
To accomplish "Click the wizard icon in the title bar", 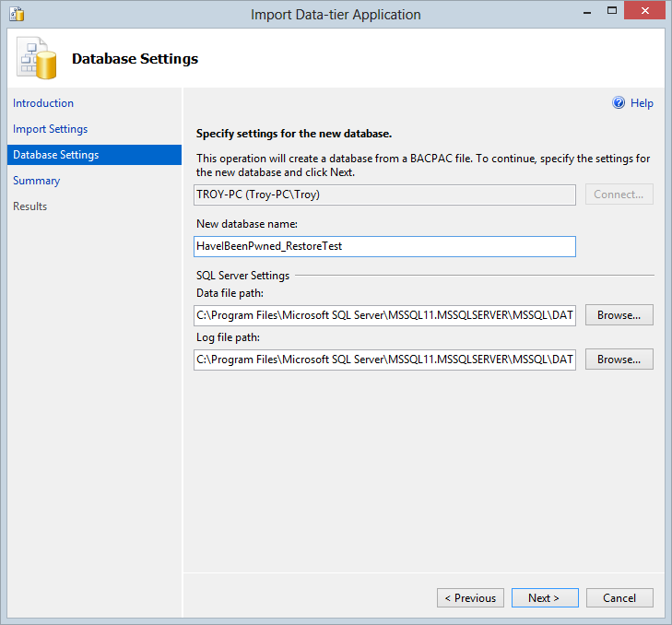I will point(16,15).
